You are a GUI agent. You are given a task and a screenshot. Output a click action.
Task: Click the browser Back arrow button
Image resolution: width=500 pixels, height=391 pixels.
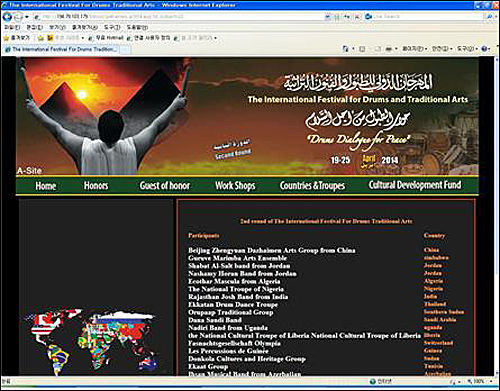(7, 16)
